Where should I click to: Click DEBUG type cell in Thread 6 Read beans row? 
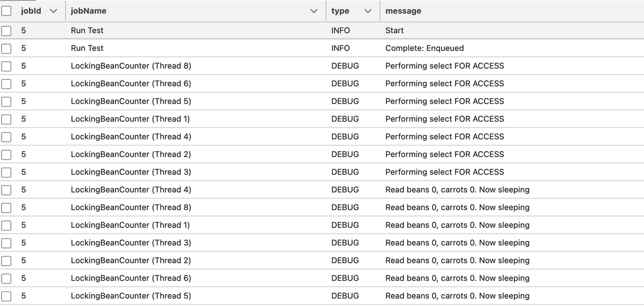pos(345,278)
